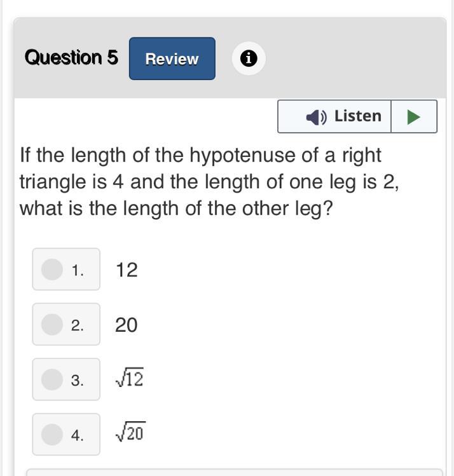The image size is (454, 476).
Task: Open the info icon beside Review
Action: point(249,58)
